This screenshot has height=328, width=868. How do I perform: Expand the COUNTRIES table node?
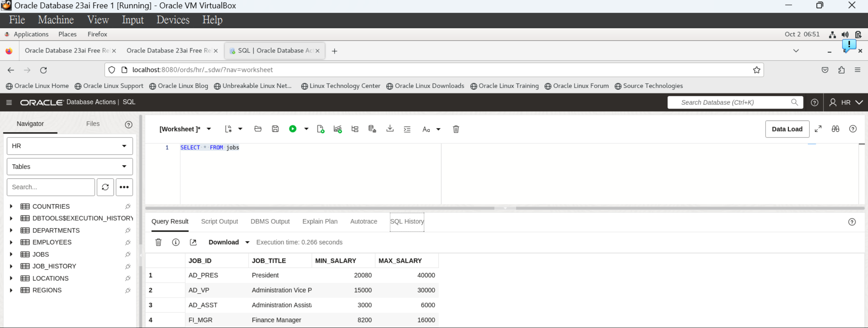(11, 206)
